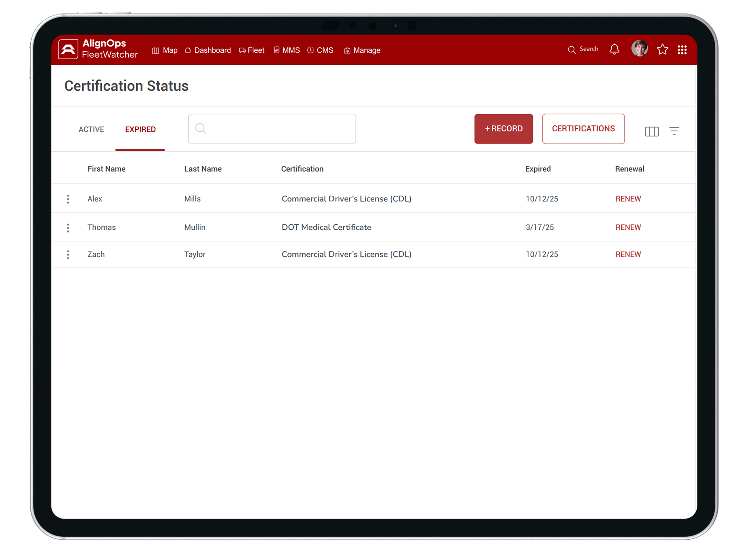
Task: Open notifications bell
Action: [x=614, y=49]
